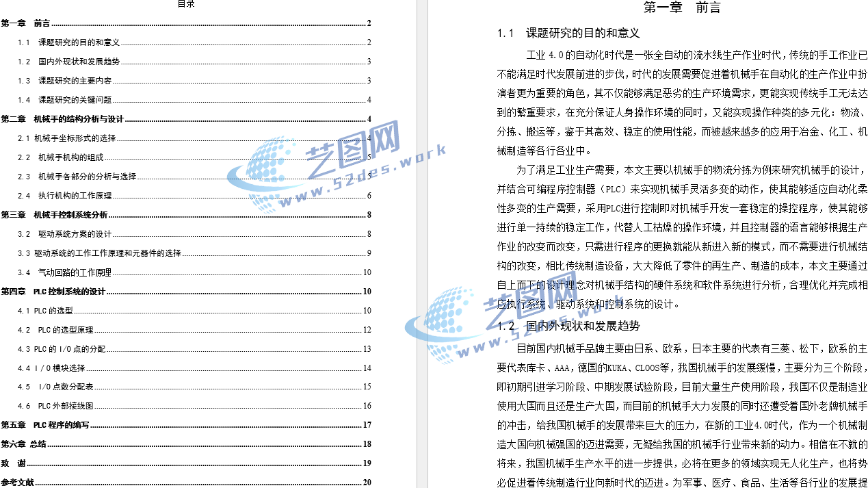This screenshot has width=868, height=488.
Task: Open the 致谢 entry in the contents
Action: click(185, 463)
